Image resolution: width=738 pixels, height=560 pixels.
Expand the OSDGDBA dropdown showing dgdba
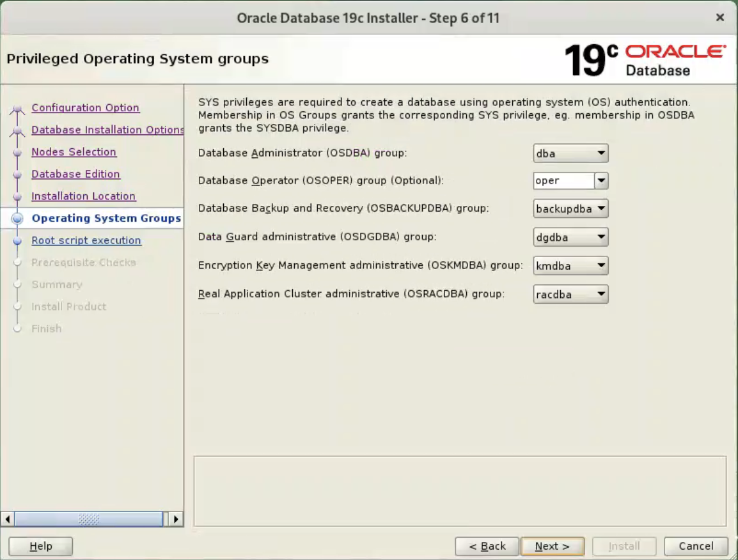coord(570,237)
